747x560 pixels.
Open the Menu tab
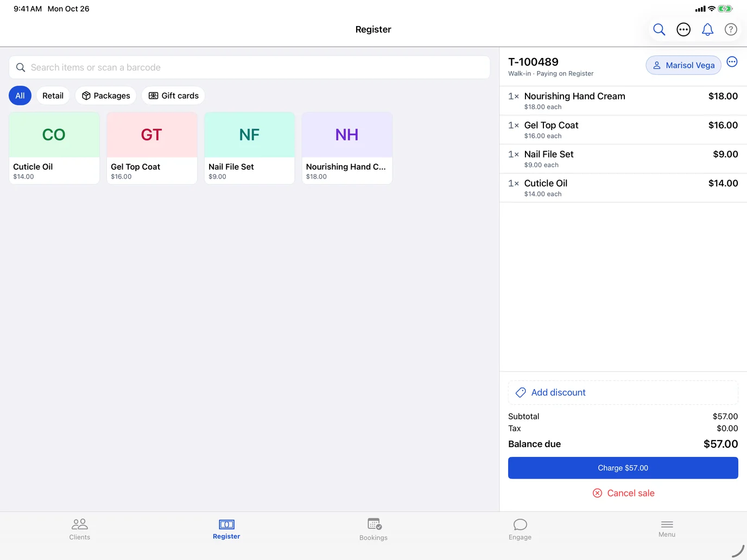(667, 529)
